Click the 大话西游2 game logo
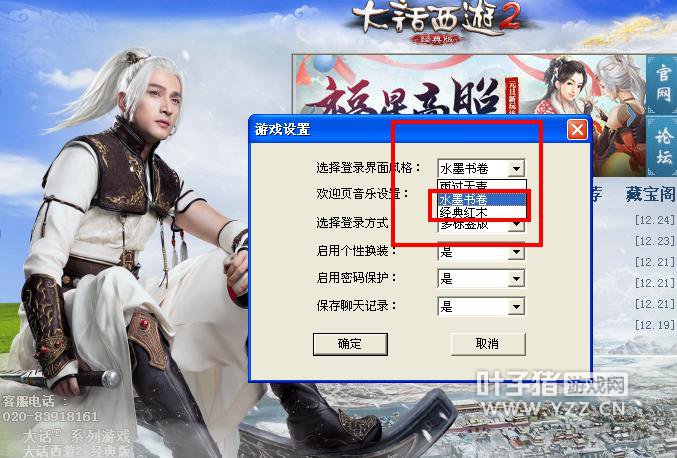677x458 pixels. pyautogui.click(x=436, y=22)
